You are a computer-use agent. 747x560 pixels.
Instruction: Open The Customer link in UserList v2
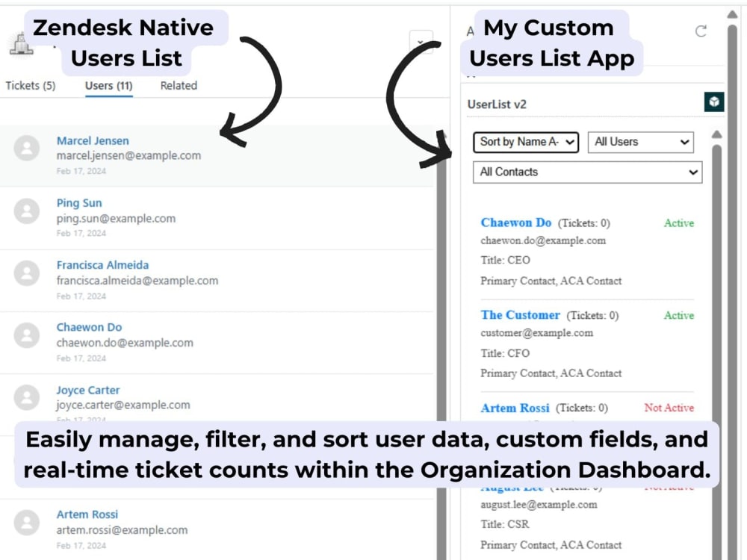coord(520,315)
